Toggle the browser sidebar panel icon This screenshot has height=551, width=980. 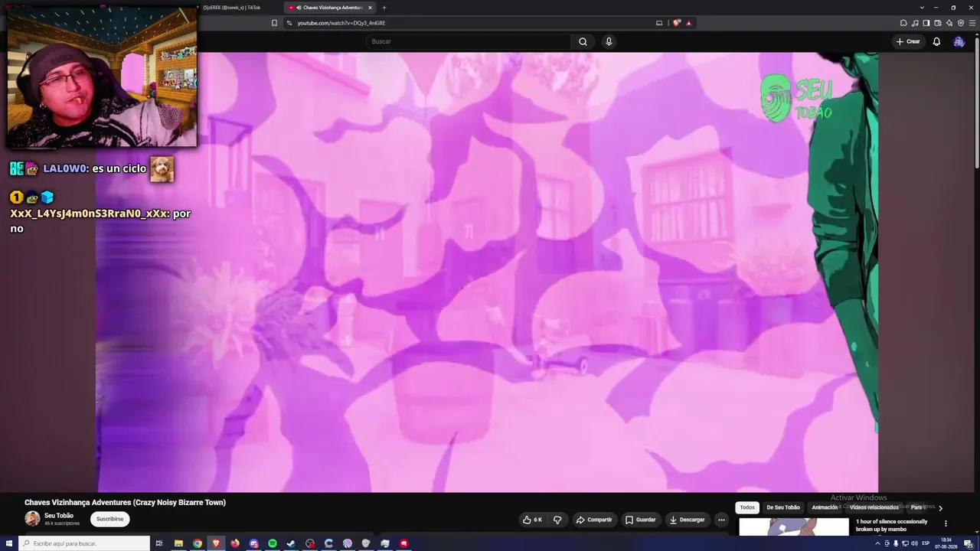click(x=926, y=23)
